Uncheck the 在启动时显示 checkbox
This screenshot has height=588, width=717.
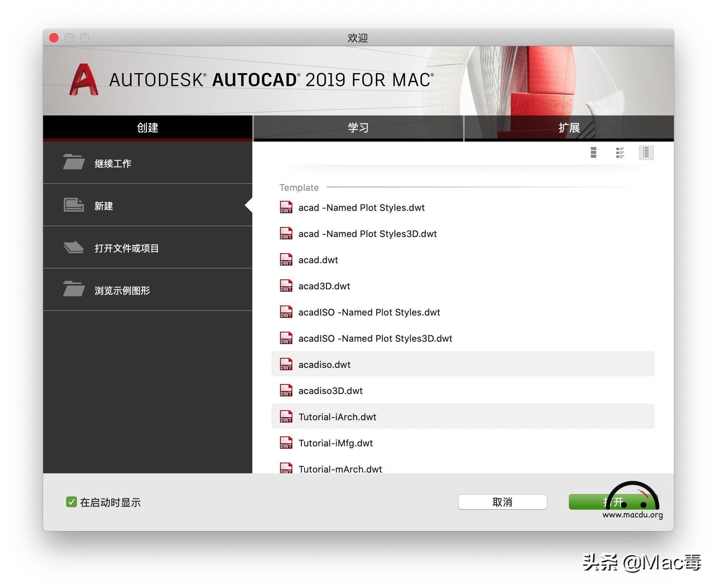[71, 502]
